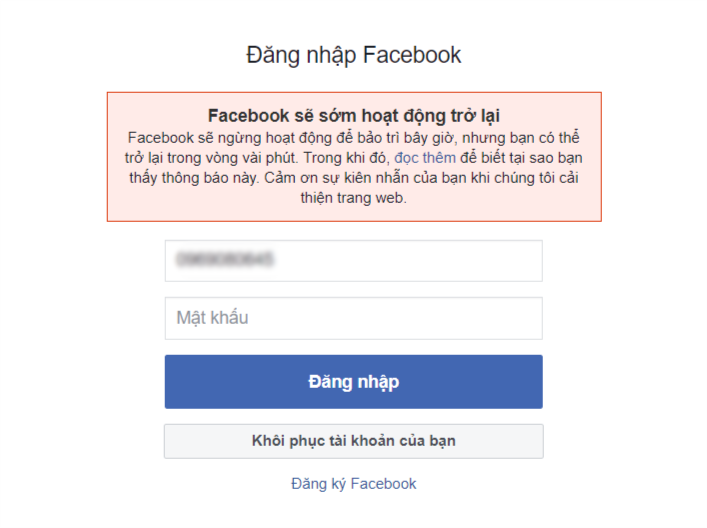Image resolution: width=707 pixels, height=528 pixels.
Task: Click the word Facebook in the heading
Action: coord(412,55)
